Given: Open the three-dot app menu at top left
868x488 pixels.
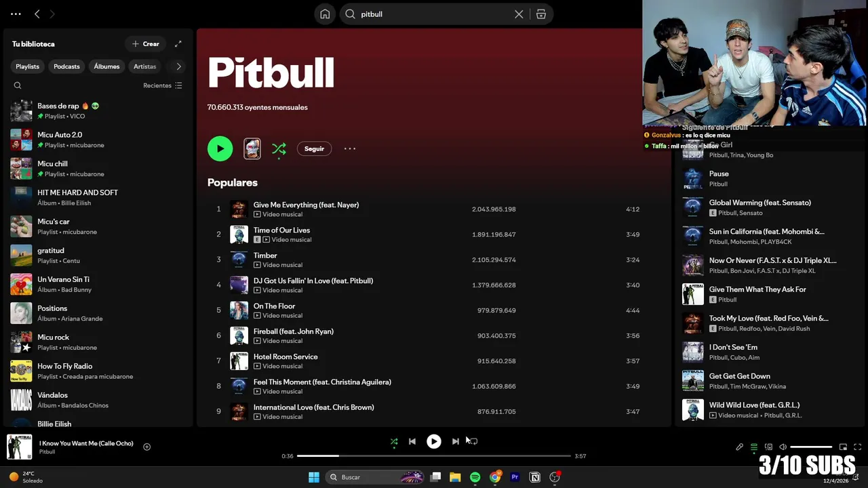Looking at the screenshot, I should tap(16, 14).
